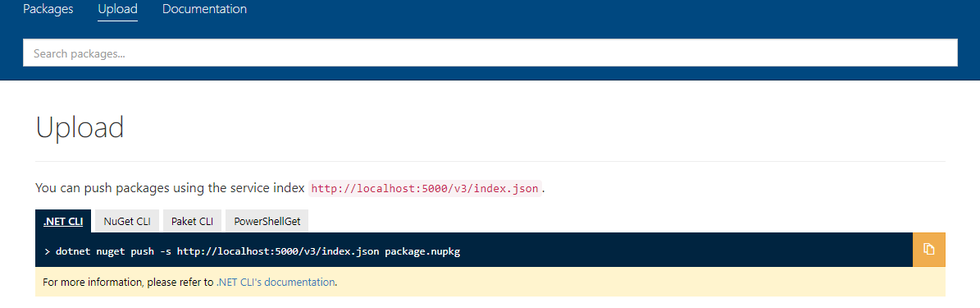Viewport: 980px width, 308px height.
Task: Copy the dotnet nuget push command
Action: pos(929,249)
